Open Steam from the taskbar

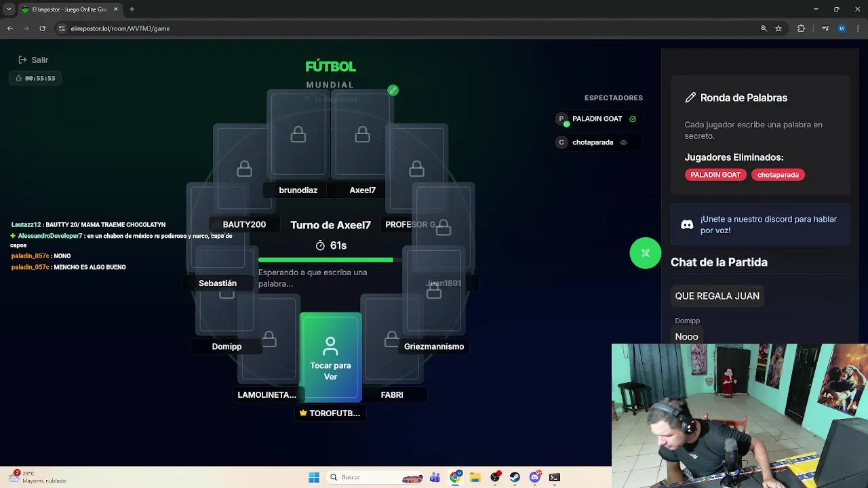[515, 477]
